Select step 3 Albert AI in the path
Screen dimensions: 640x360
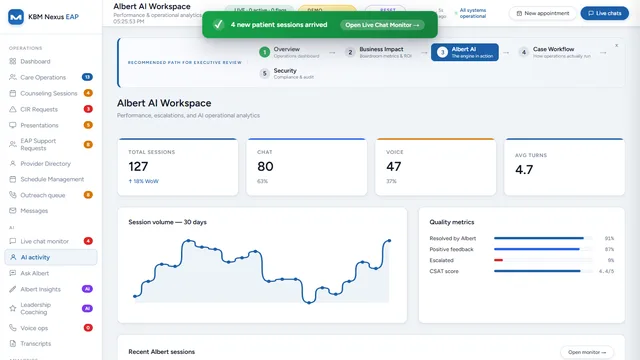pyautogui.click(x=464, y=52)
